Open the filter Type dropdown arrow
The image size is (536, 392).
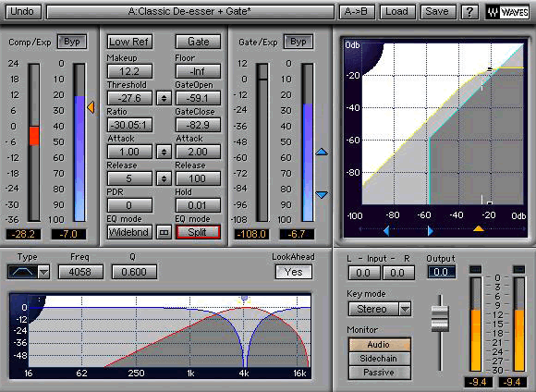click(43, 273)
